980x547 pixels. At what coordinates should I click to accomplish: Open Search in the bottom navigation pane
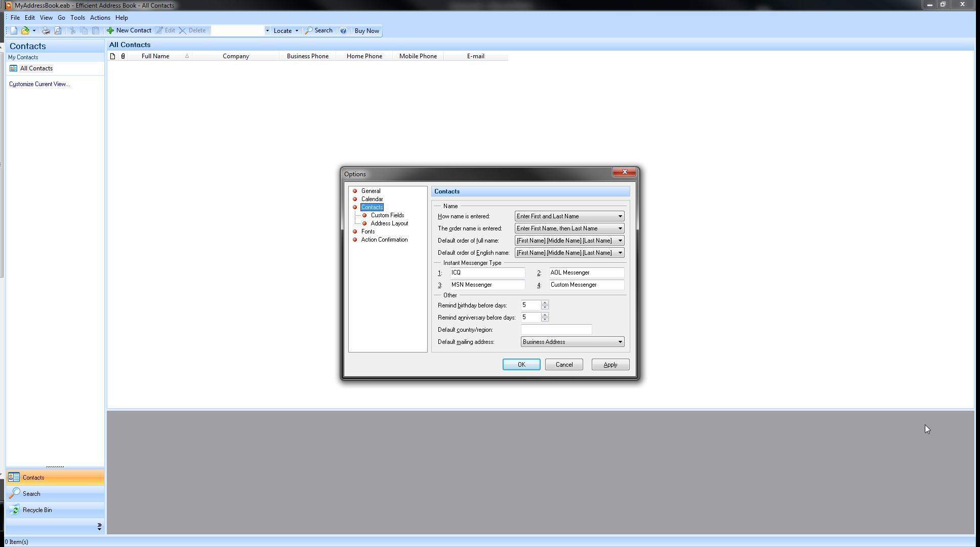click(x=55, y=494)
